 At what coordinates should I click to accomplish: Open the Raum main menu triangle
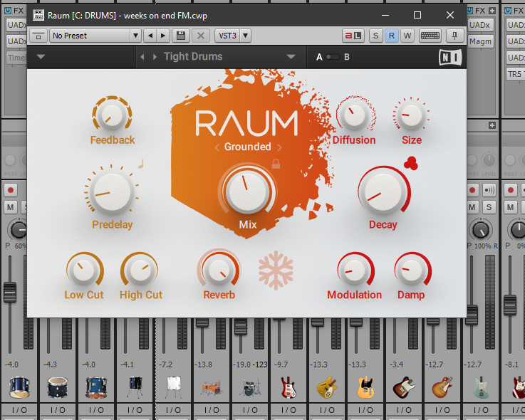click(x=41, y=57)
